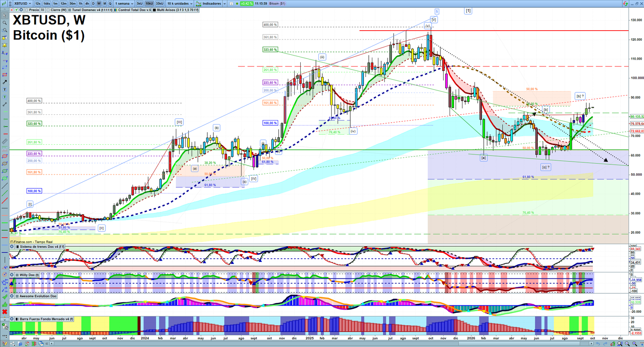Switch to the 1h timeframe
Screen dimensions: 644x347
[80, 4]
